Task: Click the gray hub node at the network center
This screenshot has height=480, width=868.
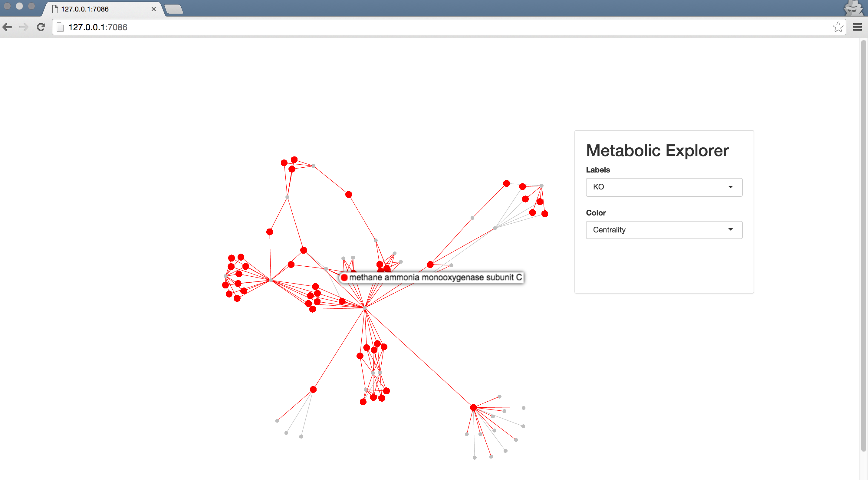Action: pos(365,307)
